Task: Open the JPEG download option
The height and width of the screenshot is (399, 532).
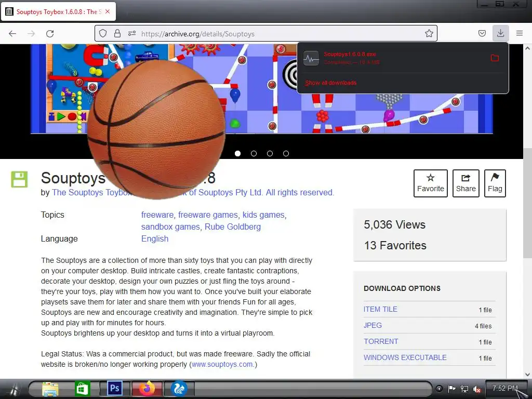Action: (373, 325)
